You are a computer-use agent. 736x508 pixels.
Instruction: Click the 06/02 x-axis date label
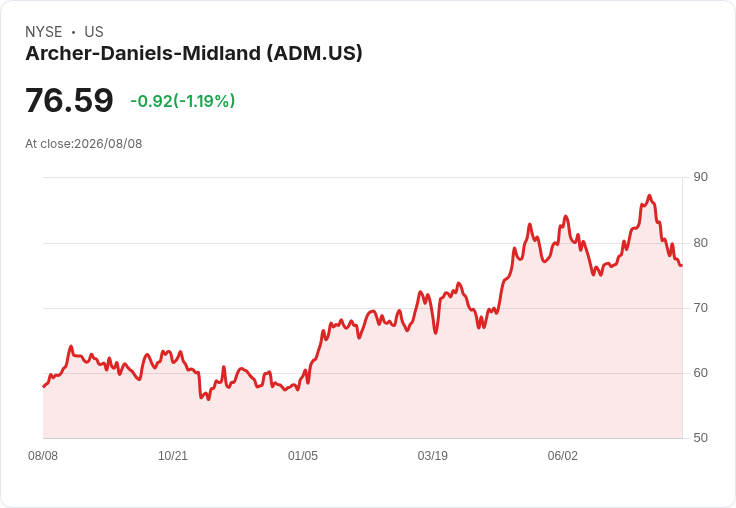(x=563, y=455)
